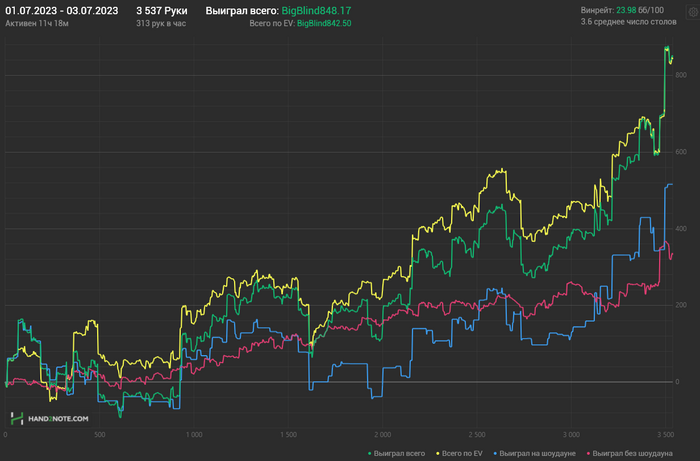Viewport: 700px width, 461px height.
Task: Click the 1 000 hands x-axis marker
Action: click(194, 435)
